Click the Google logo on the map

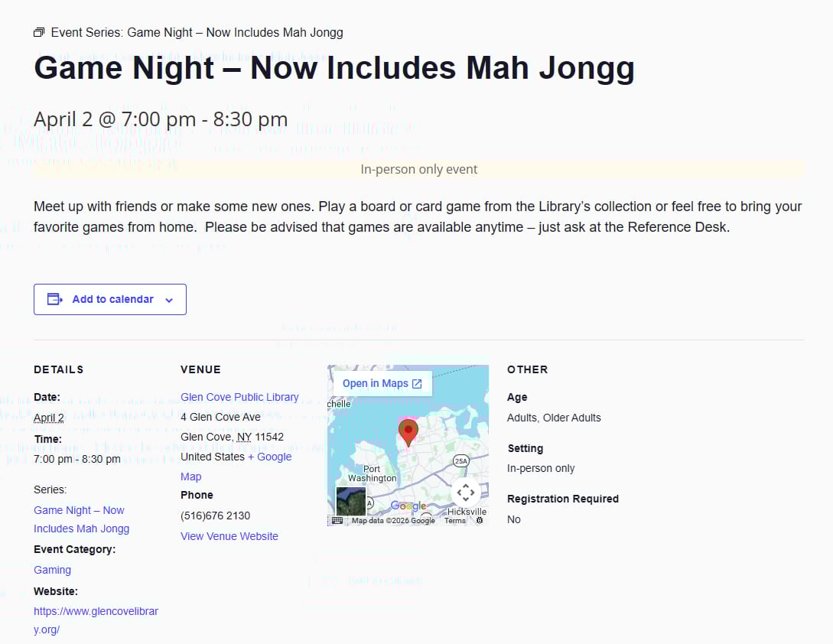click(x=408, y=506)
